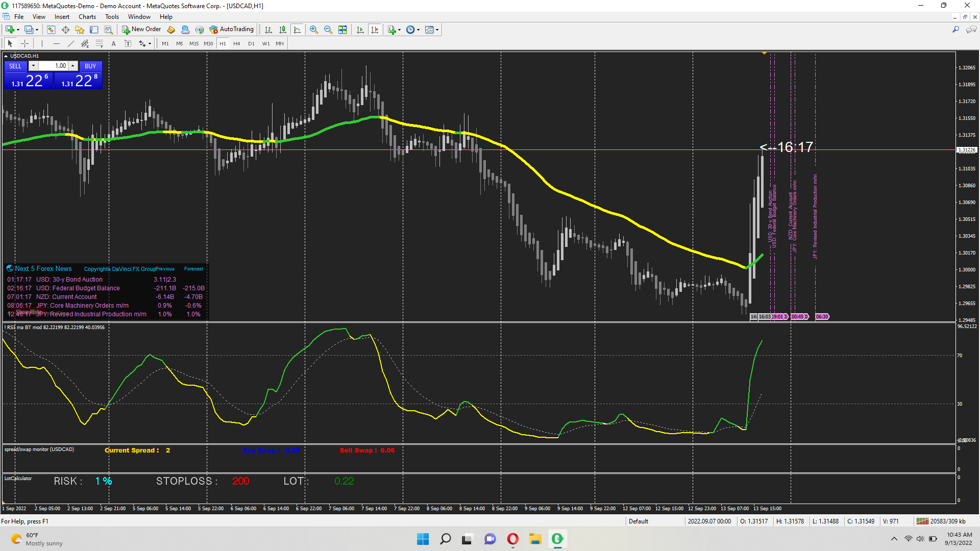Open Opera browser from the taskbar
980x551 pixels.
512,539
